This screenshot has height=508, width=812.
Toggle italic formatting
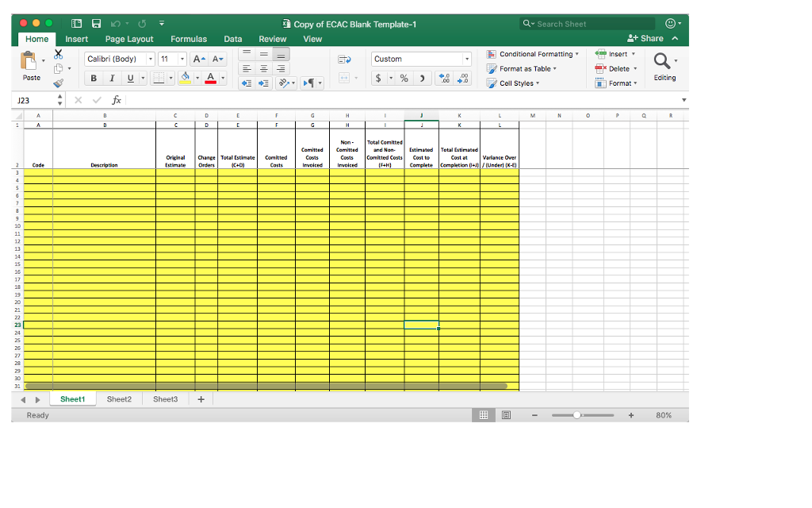click(112, 78)
